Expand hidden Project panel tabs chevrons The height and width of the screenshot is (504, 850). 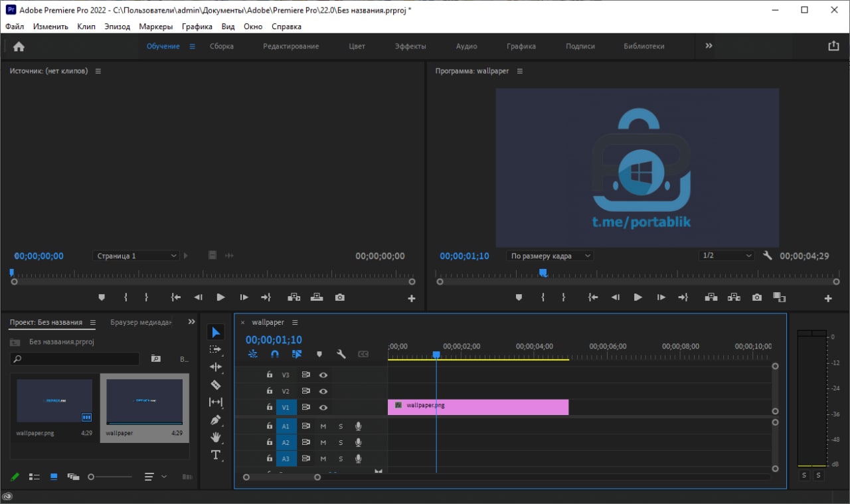click(x=191, y=322)
